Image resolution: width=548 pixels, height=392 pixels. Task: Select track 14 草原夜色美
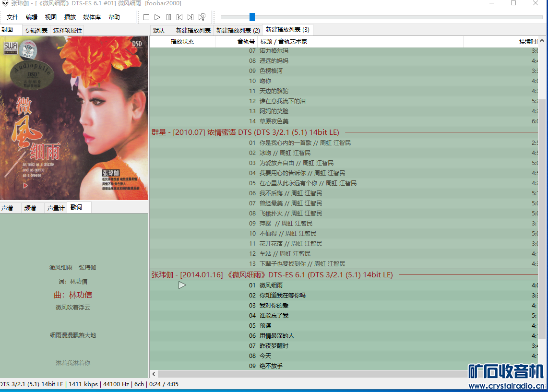tap(344, 121)
